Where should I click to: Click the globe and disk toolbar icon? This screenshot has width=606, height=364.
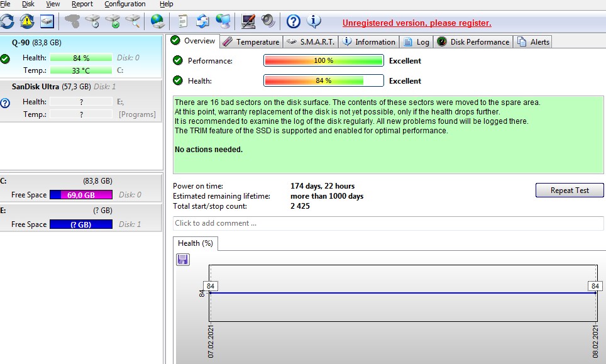[x=157, y=21]
